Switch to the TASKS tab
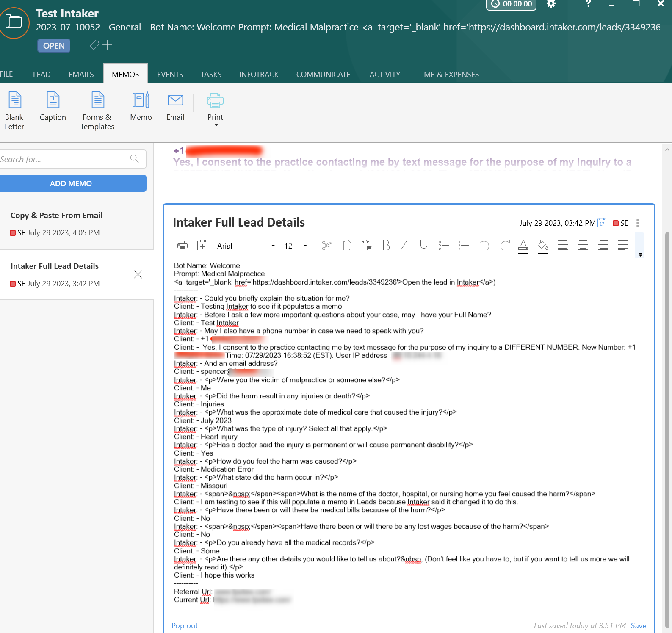Image resolution: width=672 pixels, height=633 pixels. 211,74
